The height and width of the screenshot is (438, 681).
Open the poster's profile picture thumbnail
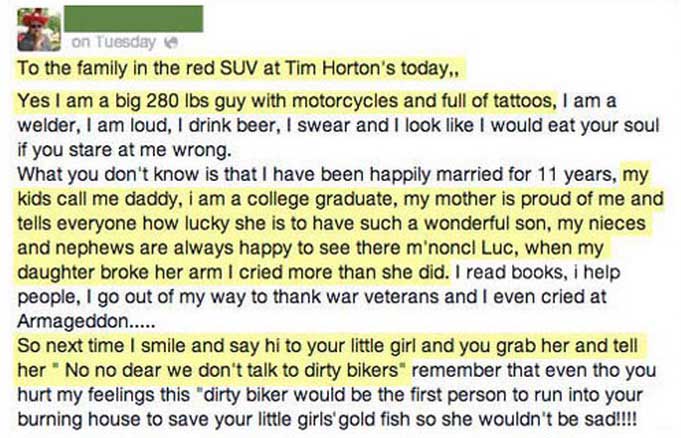pos(39,30)
